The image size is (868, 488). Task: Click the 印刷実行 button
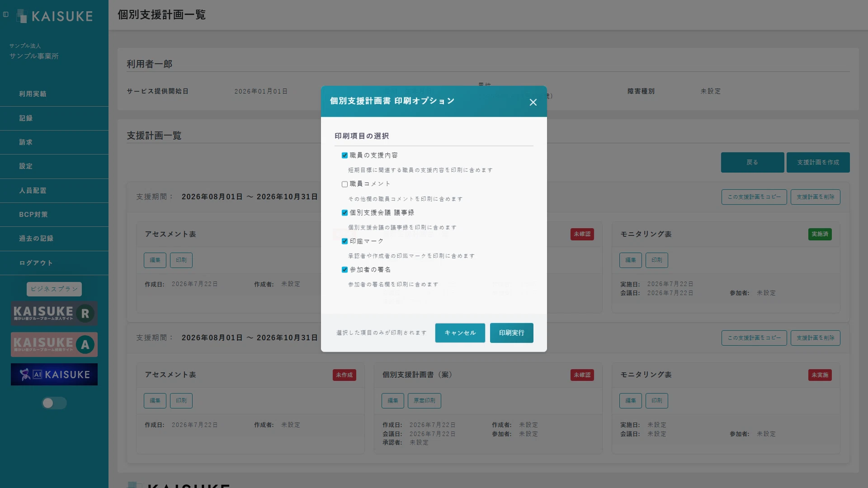pyautogui.click(x=511, y=333)
